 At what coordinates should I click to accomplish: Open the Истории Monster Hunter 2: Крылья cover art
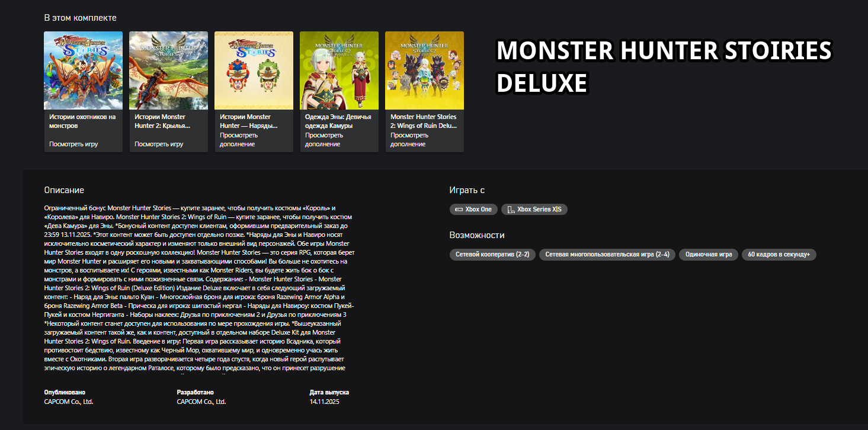pyautogui.click(x=169, y=70)
